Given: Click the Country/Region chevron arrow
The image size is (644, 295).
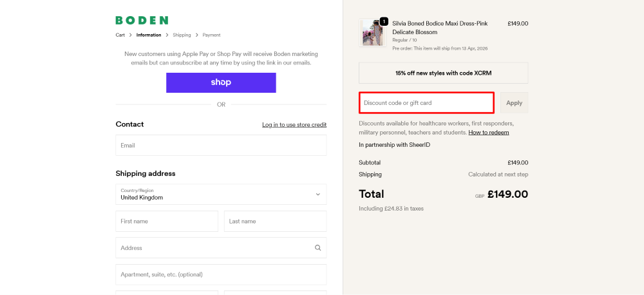Looking at the screenshot, I should (318, 195).
